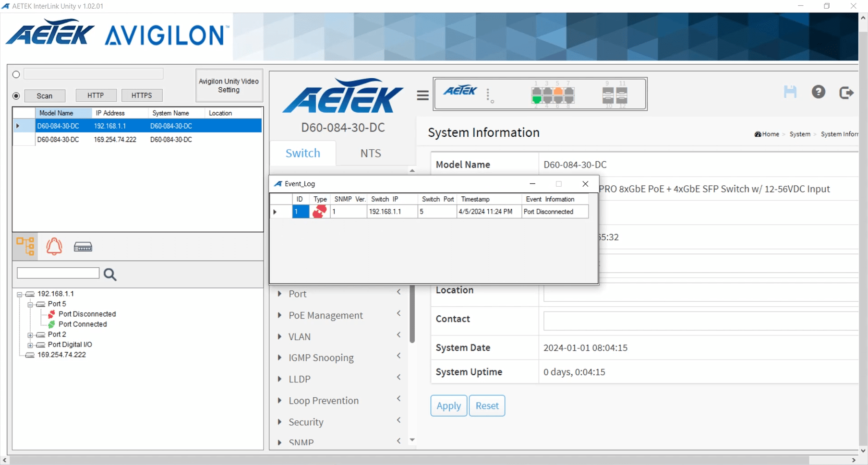Screen dimensions: 868x465
Task: Select the empty address radio button
Action: (x=16, y=74)
